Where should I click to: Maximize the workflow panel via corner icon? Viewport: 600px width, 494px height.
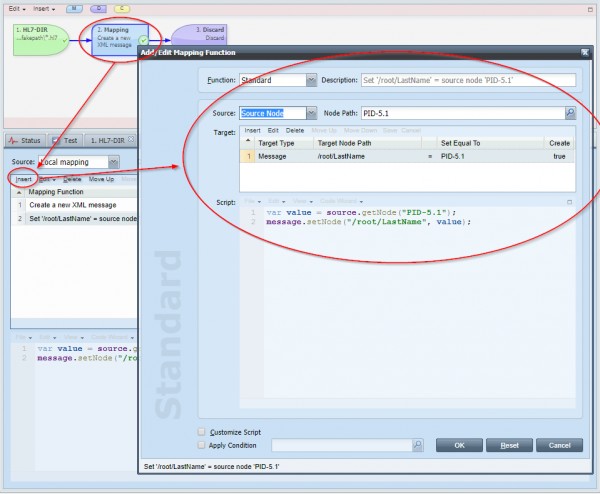(590, 10)
